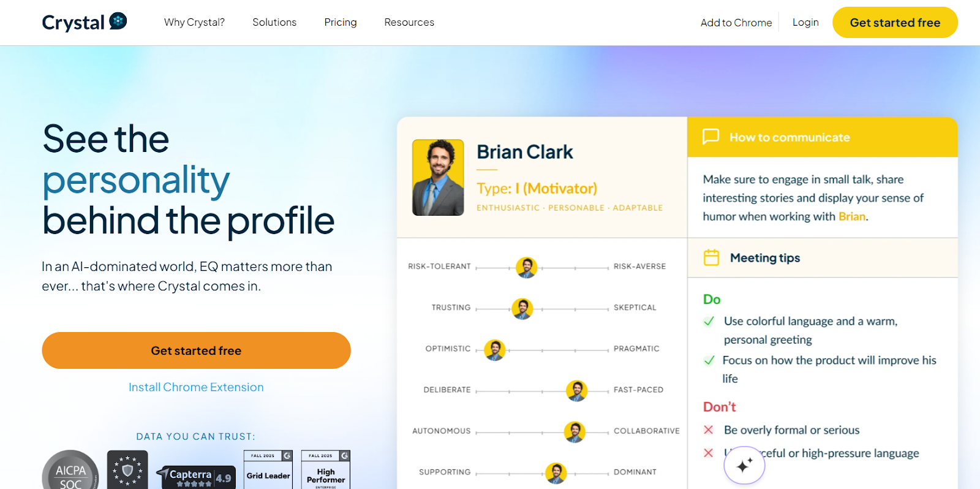The width and height of the screenshot is (980, 489).
Task: Click the Meeting tips heading
Action: tap(765, 258)
